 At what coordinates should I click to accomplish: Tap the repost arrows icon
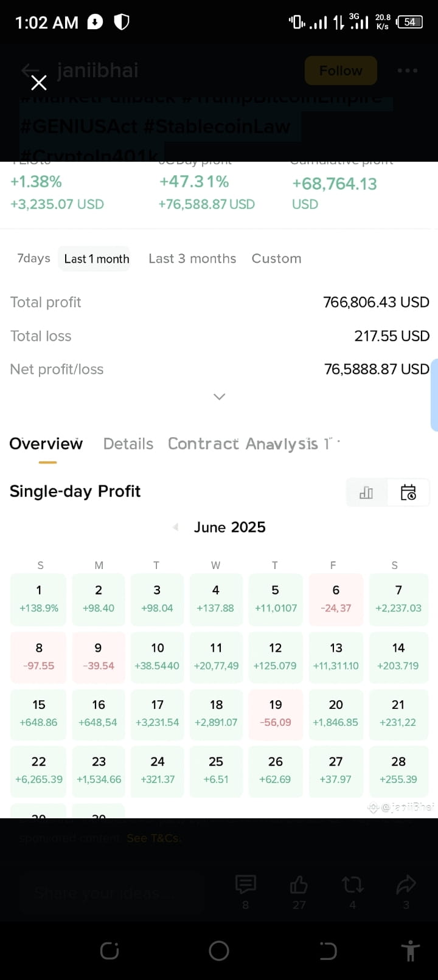353,885
